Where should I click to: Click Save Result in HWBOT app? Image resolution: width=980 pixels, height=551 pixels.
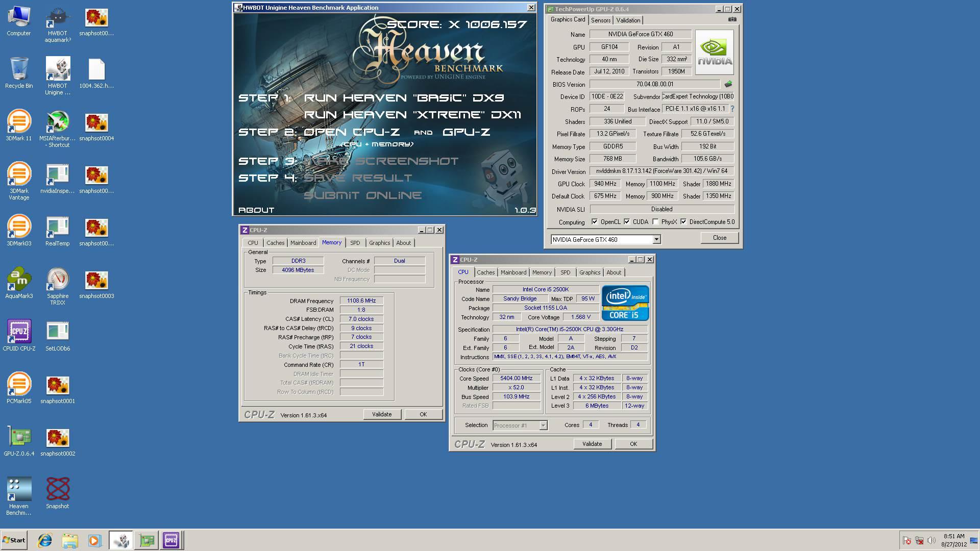[357, 178]
